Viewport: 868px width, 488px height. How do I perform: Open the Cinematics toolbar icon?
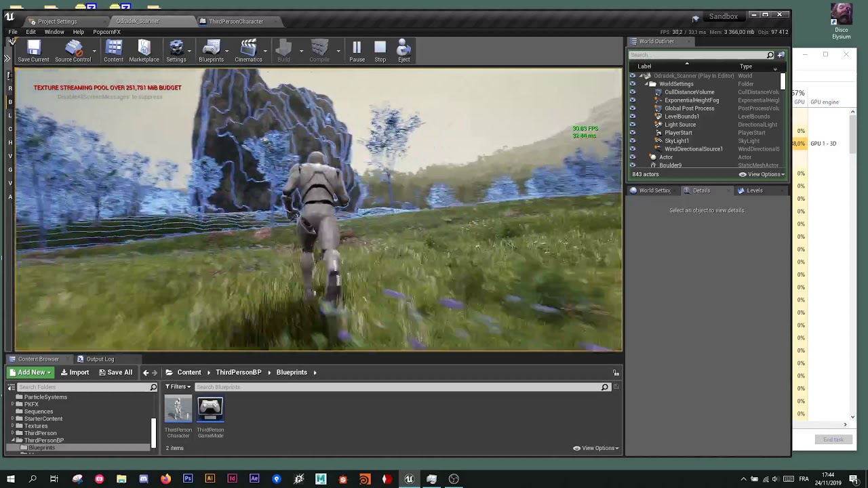(248, 50)
